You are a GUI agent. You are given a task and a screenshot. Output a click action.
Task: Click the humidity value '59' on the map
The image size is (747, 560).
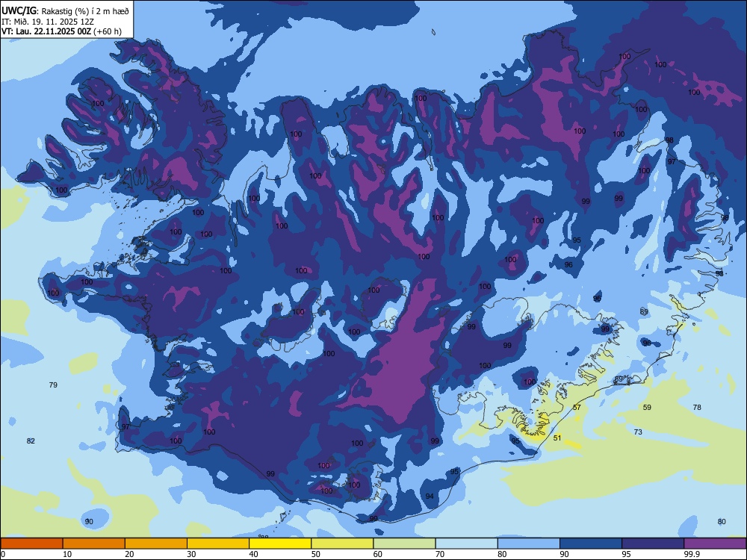point(647,407)
